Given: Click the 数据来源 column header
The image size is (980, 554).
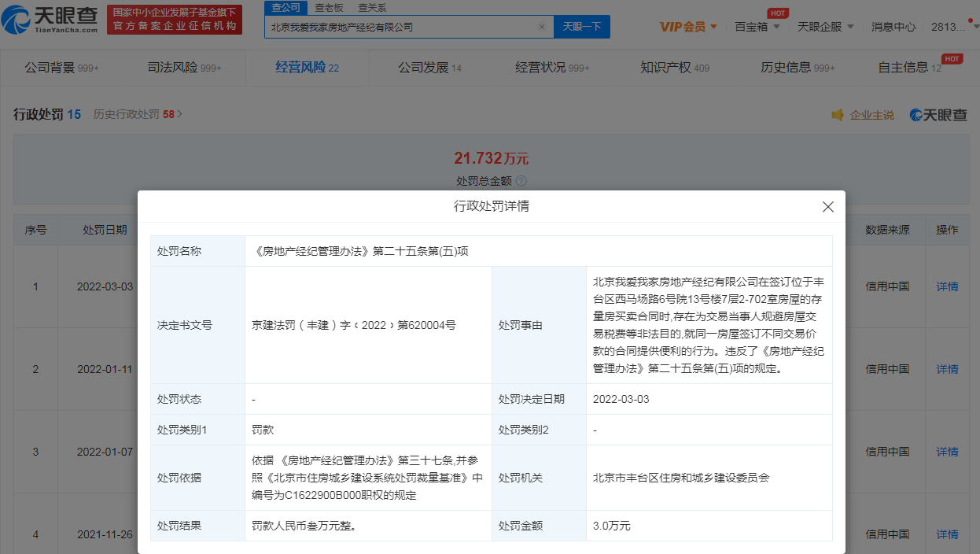Looking at the screenshot, I should 887,230.
